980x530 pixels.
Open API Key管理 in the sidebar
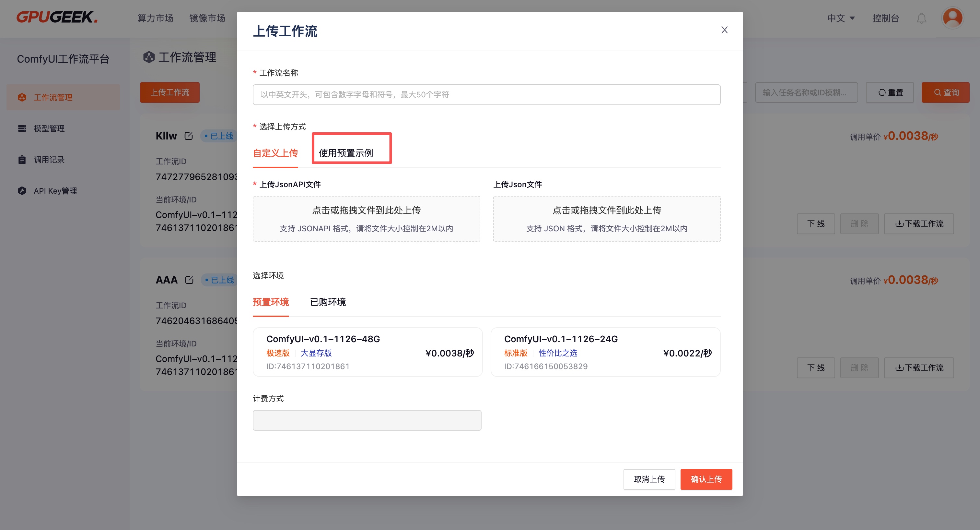pos(55,191)
